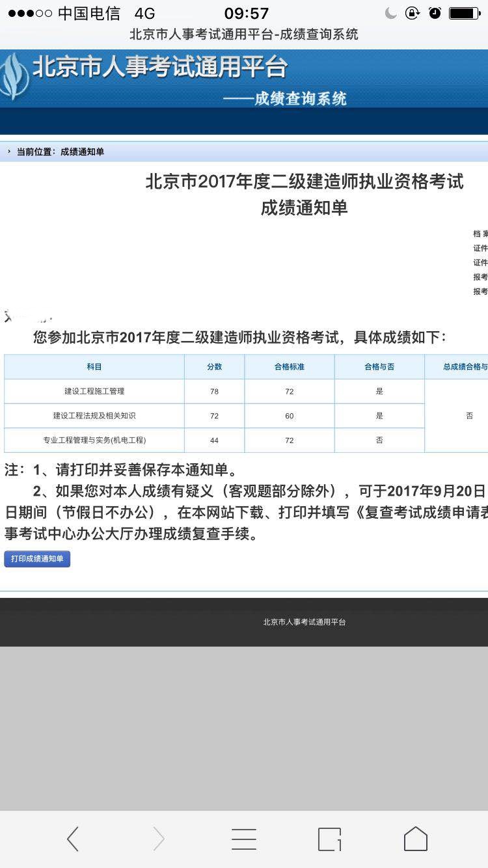This screenshot has height=868, width=488.
Task: Click the 分数 column header
Action: coord(215,367)
